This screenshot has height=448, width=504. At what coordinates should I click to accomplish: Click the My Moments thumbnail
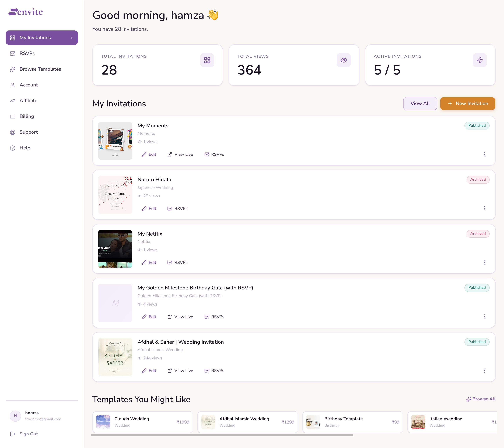click(115, 141)
